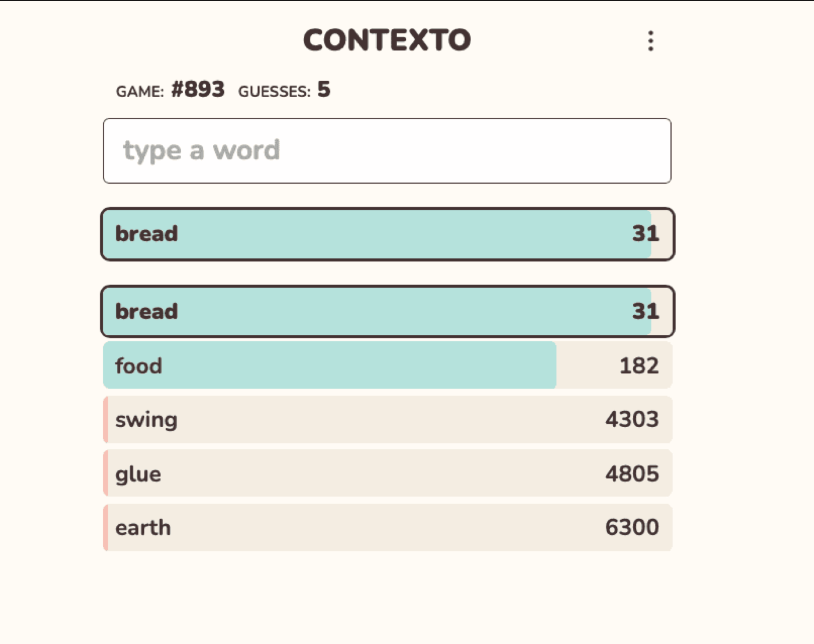Click the 4303 score next to swing
Viewport: 814px width, 644px height.
pos(633,419)
